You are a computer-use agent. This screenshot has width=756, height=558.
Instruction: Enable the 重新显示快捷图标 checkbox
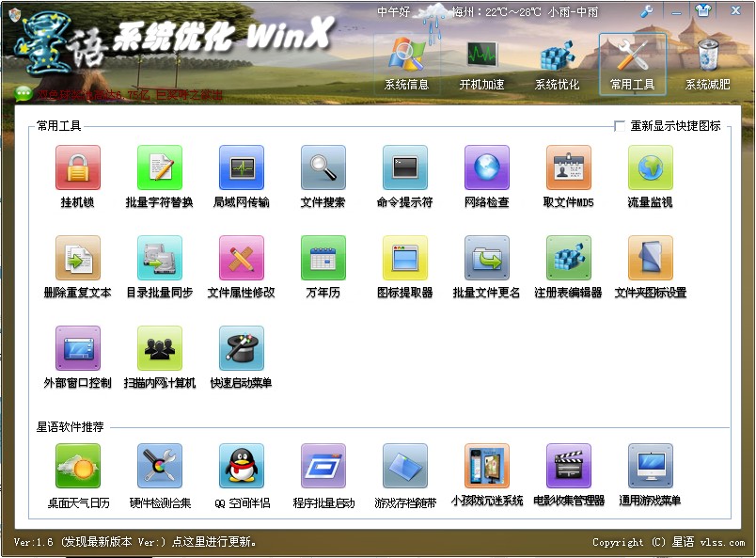pos(620,126)
